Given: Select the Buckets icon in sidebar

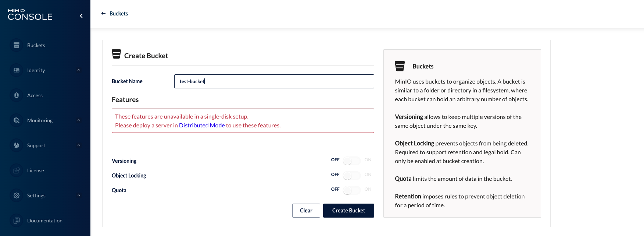Looking at the screenshot, I should click(16, 45).
